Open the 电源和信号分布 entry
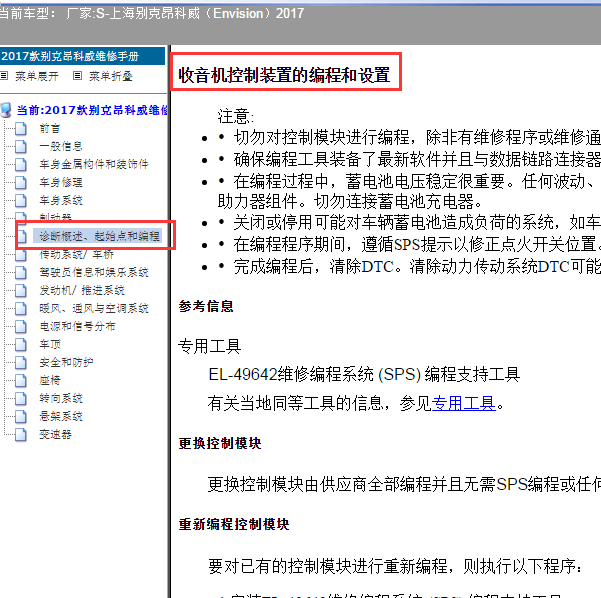Image resolution: width=601 pixels, height=598 pixels. 77,327
